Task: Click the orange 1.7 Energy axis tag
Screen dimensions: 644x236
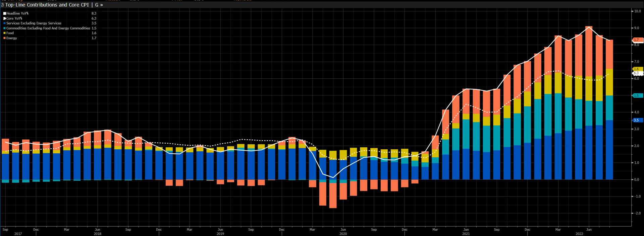Action: (x=637, y=40)
